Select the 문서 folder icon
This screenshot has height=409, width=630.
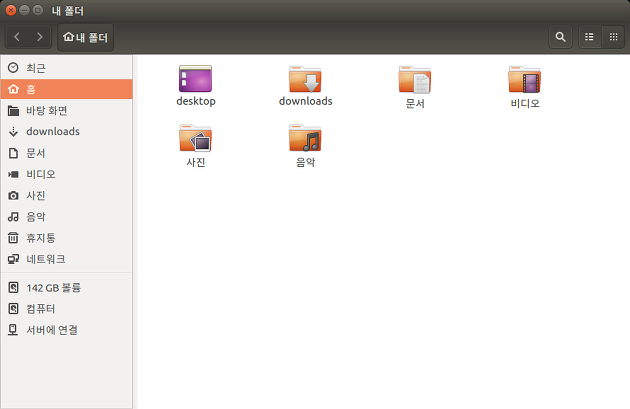(415, 79)
